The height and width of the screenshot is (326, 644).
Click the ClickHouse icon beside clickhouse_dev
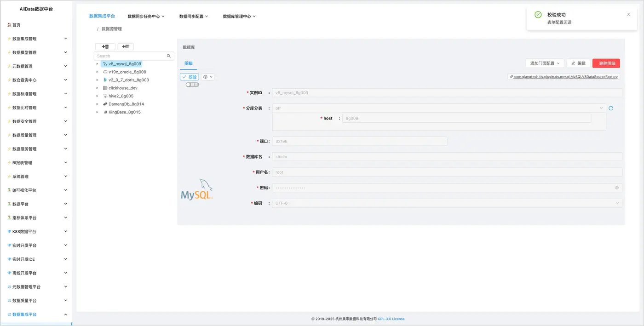[x=105, y=88]
